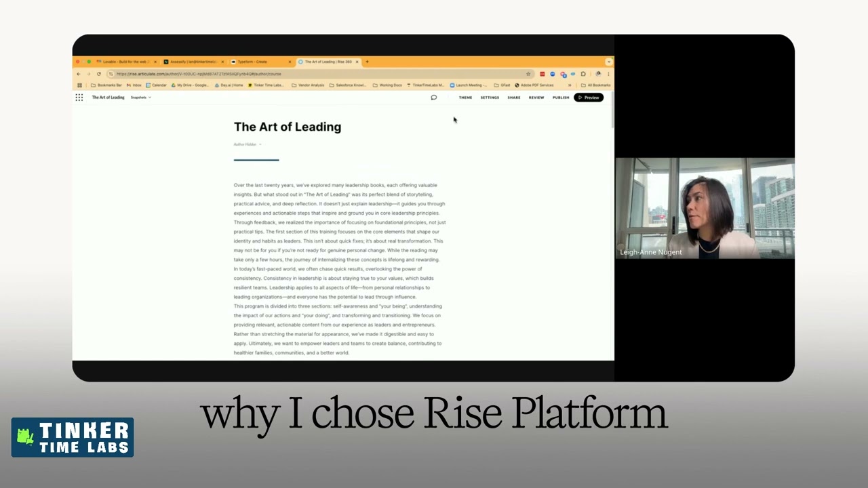Bookmark this page with the star icon

[x=528, y=74]
